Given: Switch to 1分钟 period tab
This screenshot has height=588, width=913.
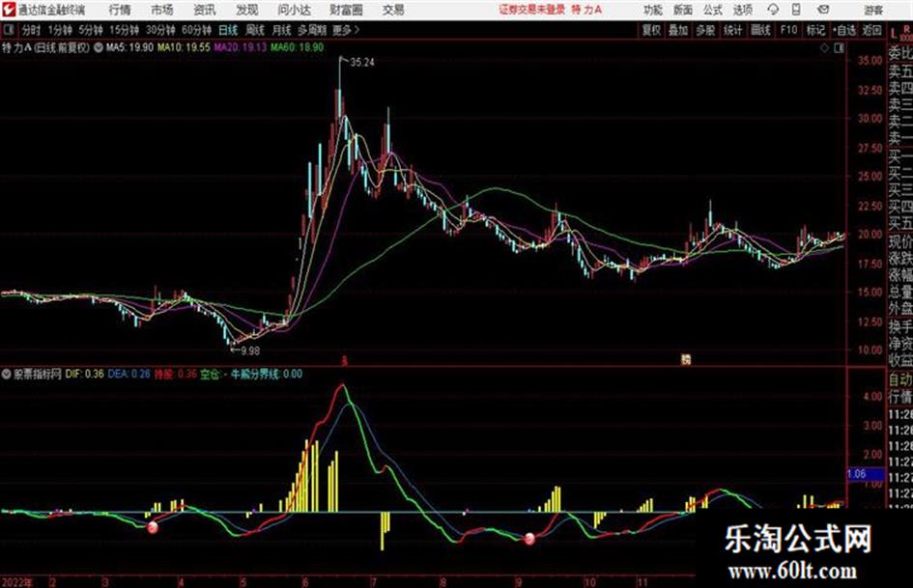Looking at the screenshot, I should coord(59,30).
